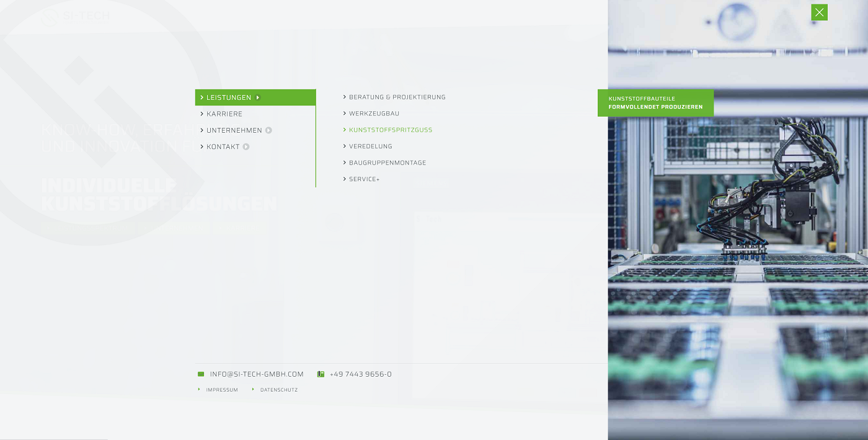Image resolution: width=868 pixels, height=440 pixels.
Task: Click the +49 7443 9656-0 phone number
Action: (x=360, y=374)
